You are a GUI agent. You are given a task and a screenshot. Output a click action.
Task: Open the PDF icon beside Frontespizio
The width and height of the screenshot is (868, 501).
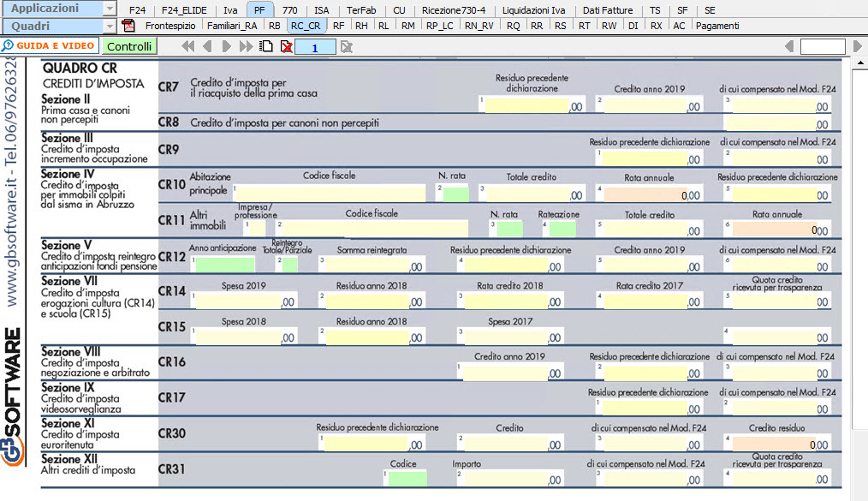tap(129, 26)
